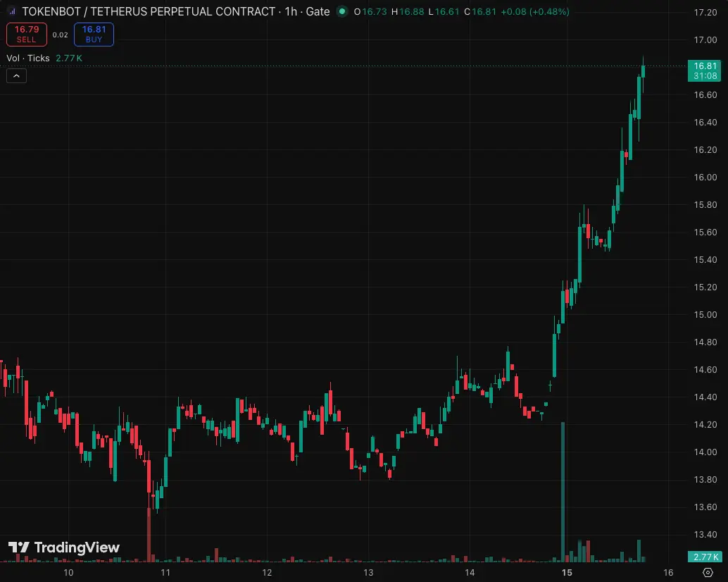Click the 14.00 price level on the axis
The image size is (728, 582).
coord(705,452)
